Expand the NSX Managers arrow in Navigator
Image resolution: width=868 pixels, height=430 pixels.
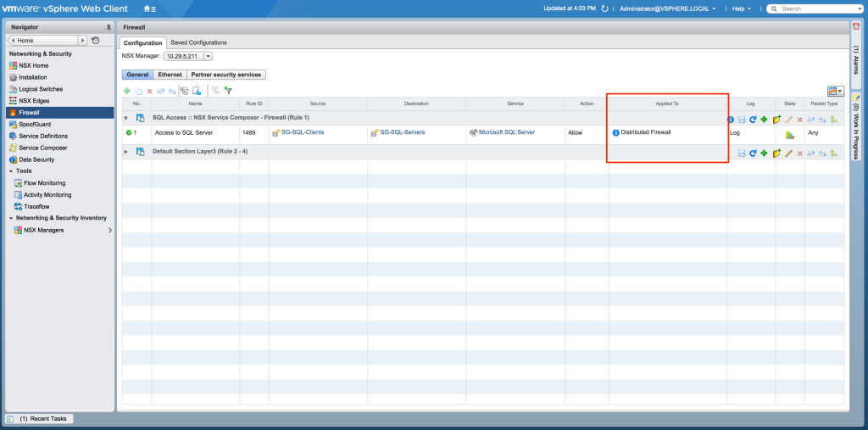[109, 230]
